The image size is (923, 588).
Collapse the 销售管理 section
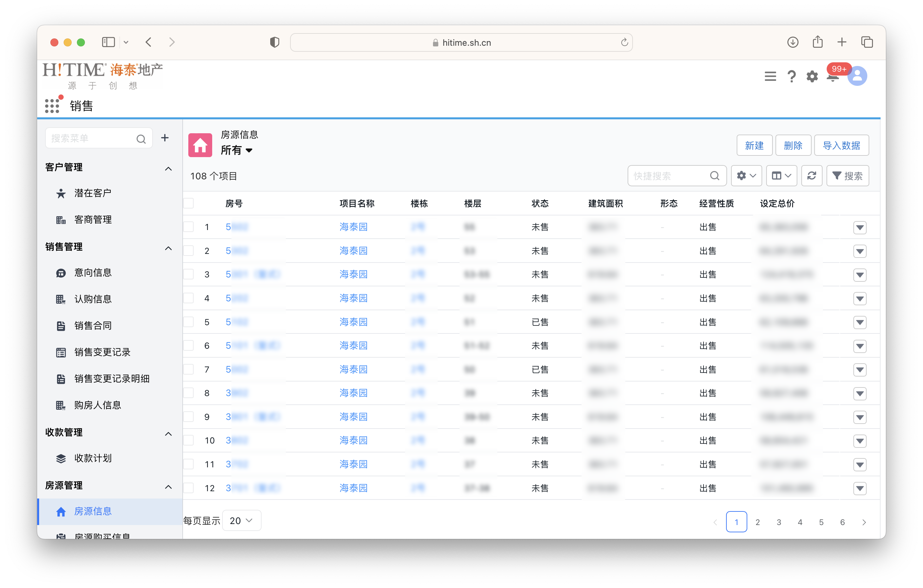click(x=168, y=248)
